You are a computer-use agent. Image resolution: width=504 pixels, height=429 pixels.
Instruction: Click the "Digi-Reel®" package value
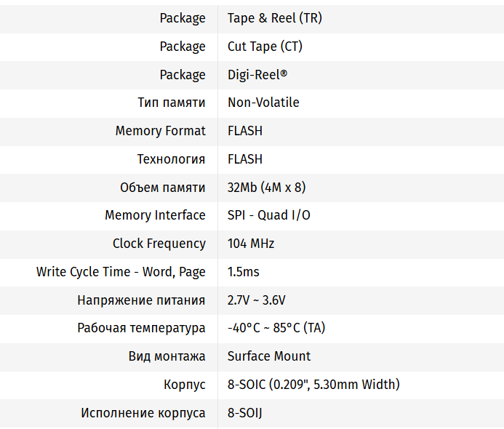point(257,75)
